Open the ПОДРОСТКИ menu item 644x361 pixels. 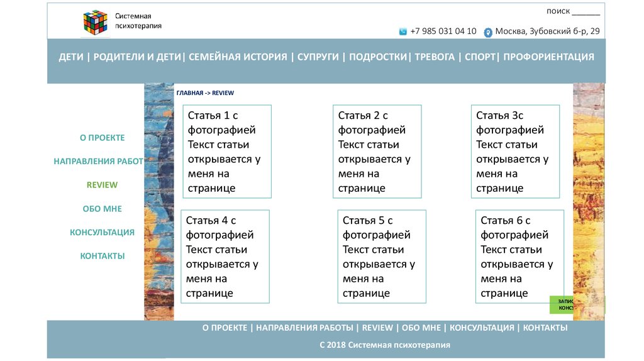(x=378, y=57)
